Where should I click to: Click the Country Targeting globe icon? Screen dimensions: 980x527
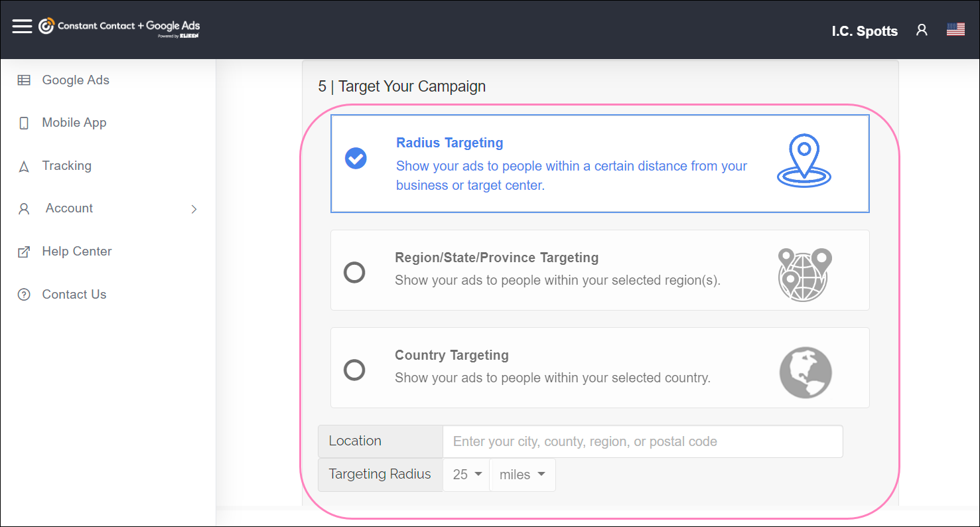click(x=805, y=372)
